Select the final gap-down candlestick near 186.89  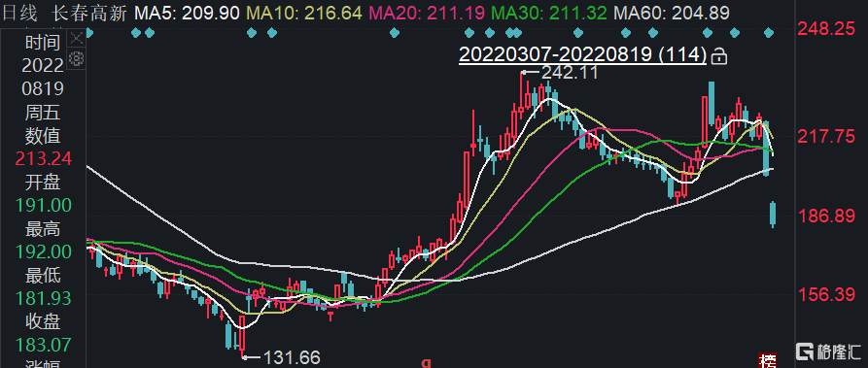pyautogui.click(x=773, y=215)
